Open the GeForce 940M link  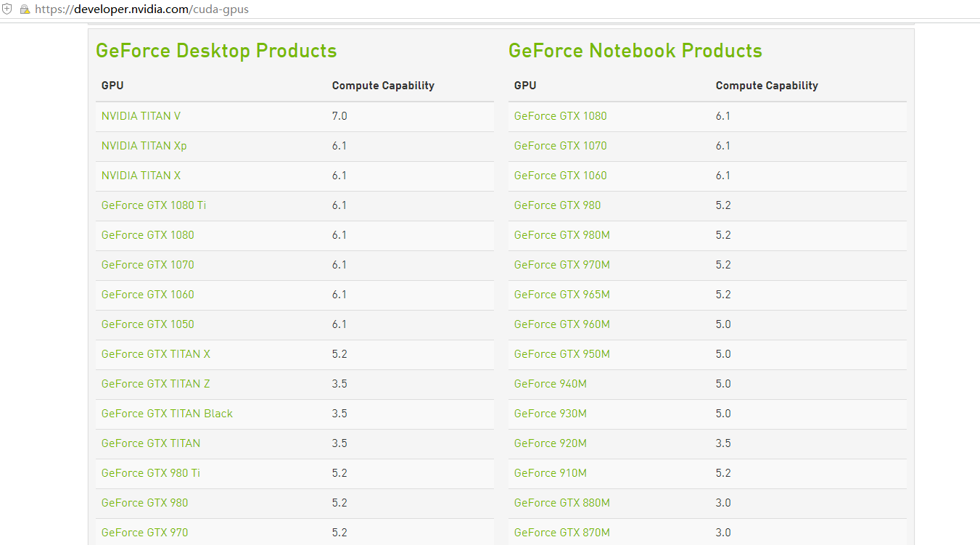(x=551, y=384)
